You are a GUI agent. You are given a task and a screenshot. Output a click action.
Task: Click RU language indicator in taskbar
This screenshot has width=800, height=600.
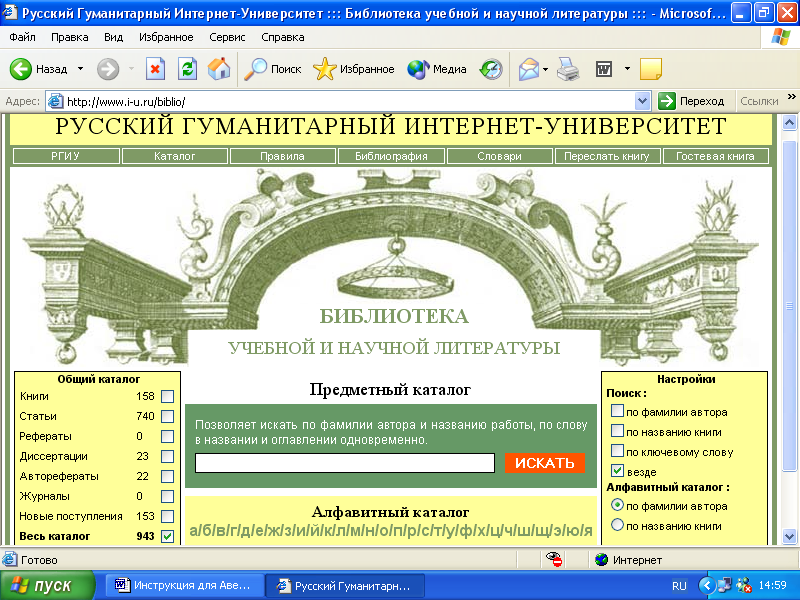coord(679,586)
